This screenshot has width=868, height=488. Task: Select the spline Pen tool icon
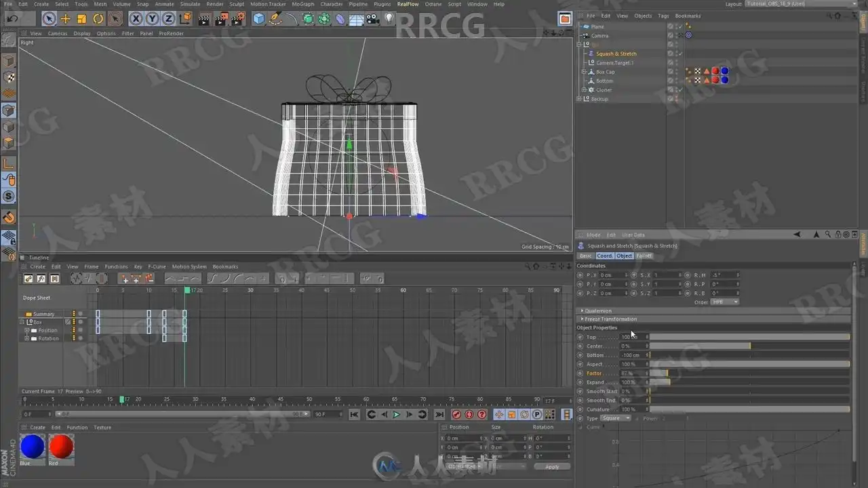click(x=275, y=19)
